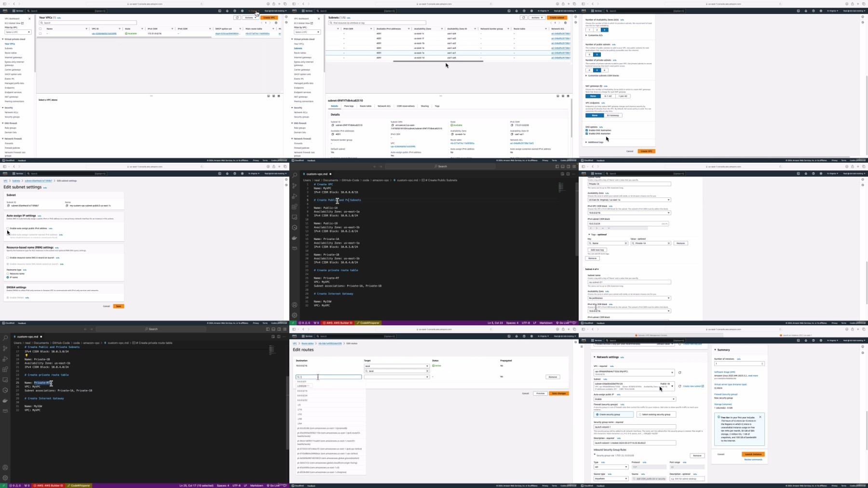Open Your VPCs table preferences gear
Screen dimensions: 868x488
(276, 23)
